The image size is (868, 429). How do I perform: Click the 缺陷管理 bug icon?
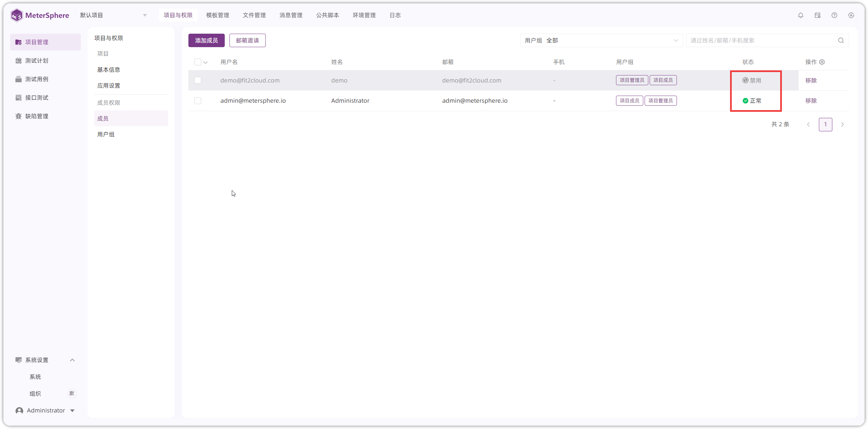click(x=19, y=117)
